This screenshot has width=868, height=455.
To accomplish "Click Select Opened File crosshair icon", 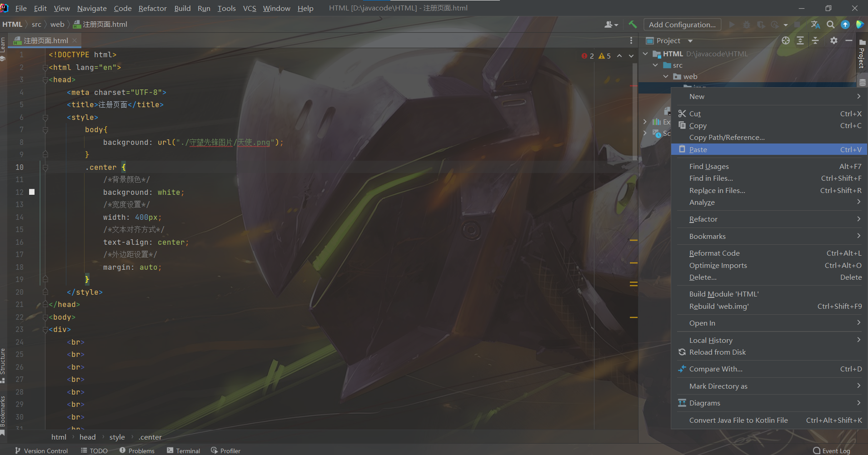I will pos(786,40).
